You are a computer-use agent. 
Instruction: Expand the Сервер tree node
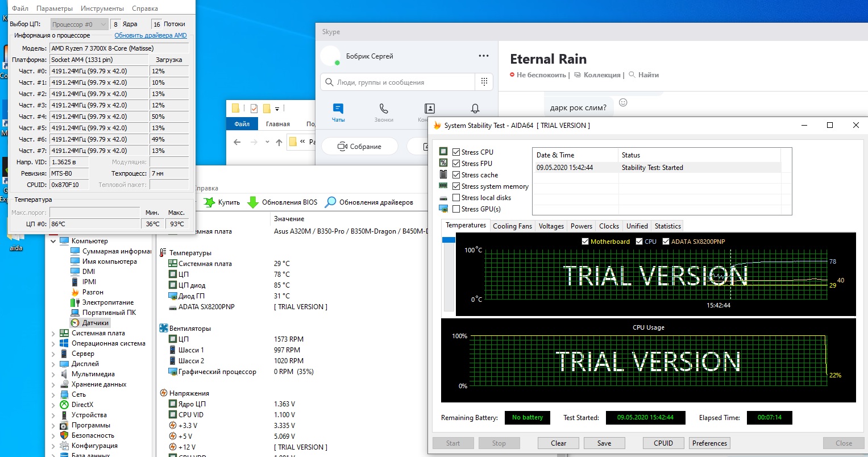[53, 354]
